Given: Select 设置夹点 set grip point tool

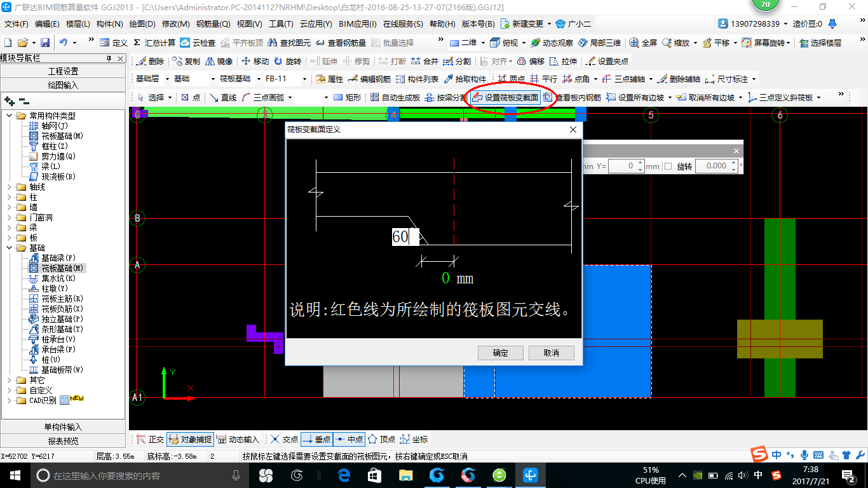Looking at the screenshot, I should point(607,62).
